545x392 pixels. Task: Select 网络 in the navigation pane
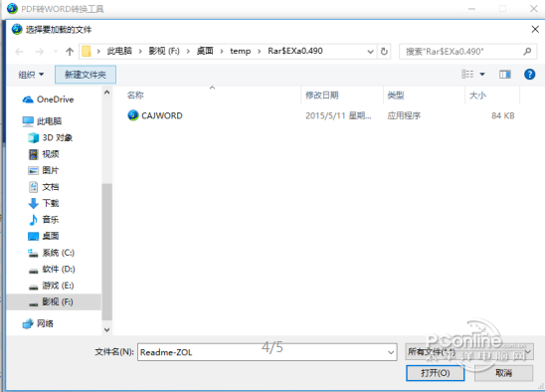click(x=38, y=323)
